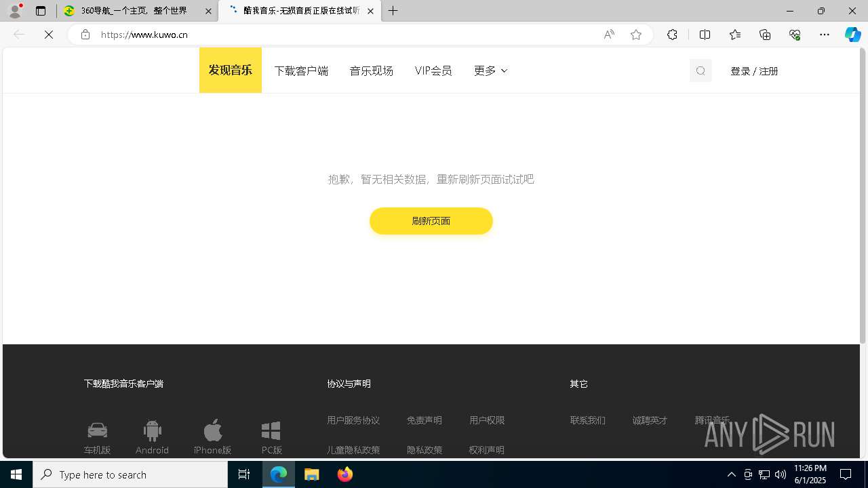
Task: Open File Explorer from taskbar
Action: (x=312, y=474)
